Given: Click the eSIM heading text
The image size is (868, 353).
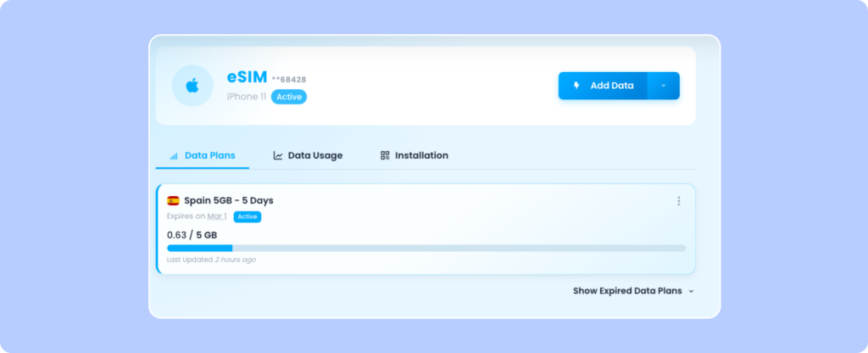Looking at the screenshot, I should [246, 76].
